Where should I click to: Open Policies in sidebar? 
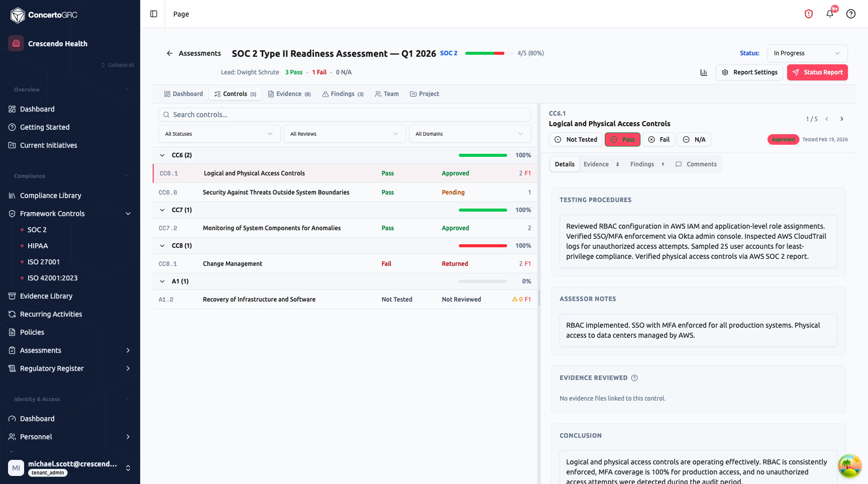coord(32,332)
